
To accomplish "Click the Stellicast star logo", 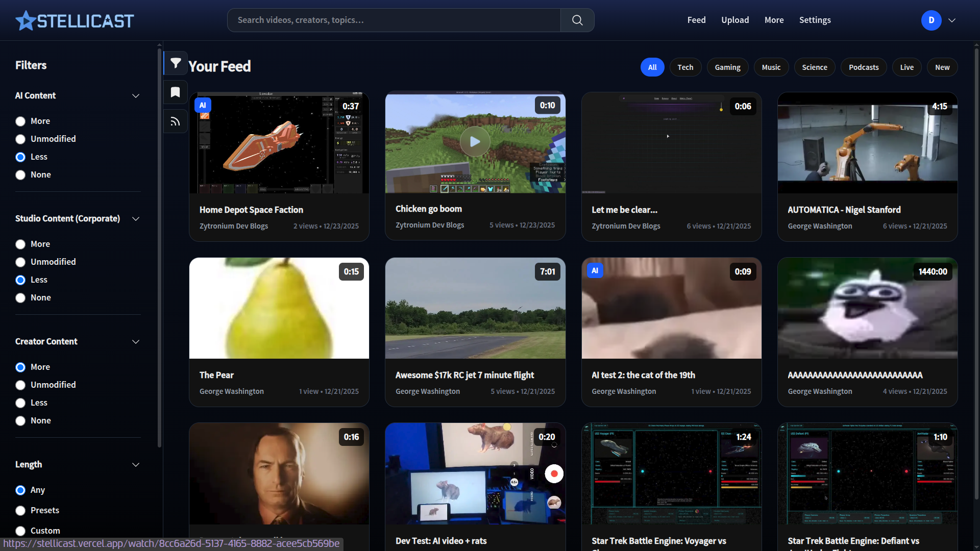I will pyautogui.click(x=26, y=21).
